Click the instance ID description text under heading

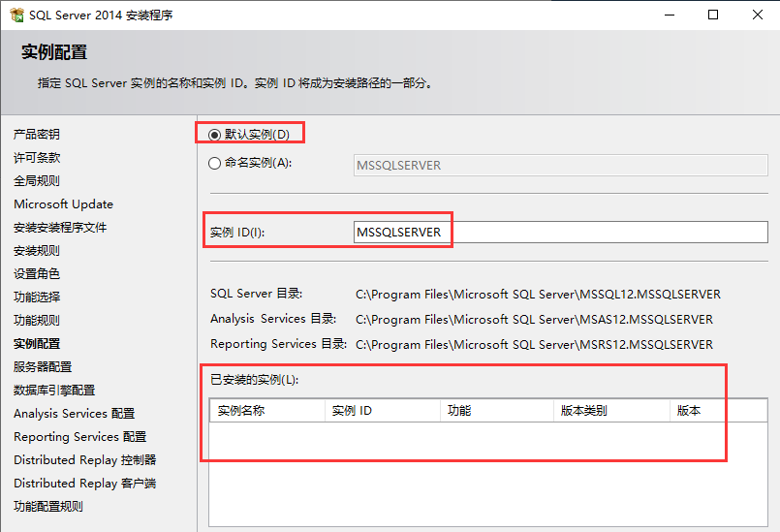click(x=236, y=83)
